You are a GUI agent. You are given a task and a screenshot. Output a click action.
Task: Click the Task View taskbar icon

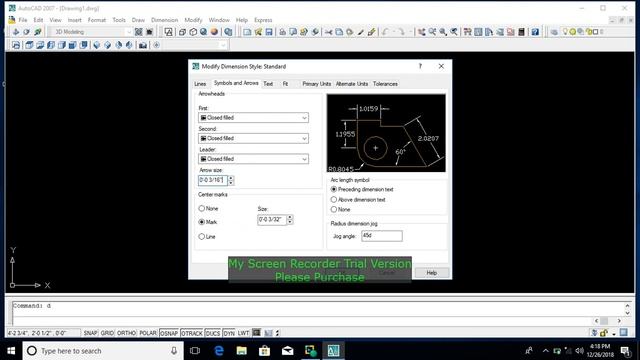point(195,351)
